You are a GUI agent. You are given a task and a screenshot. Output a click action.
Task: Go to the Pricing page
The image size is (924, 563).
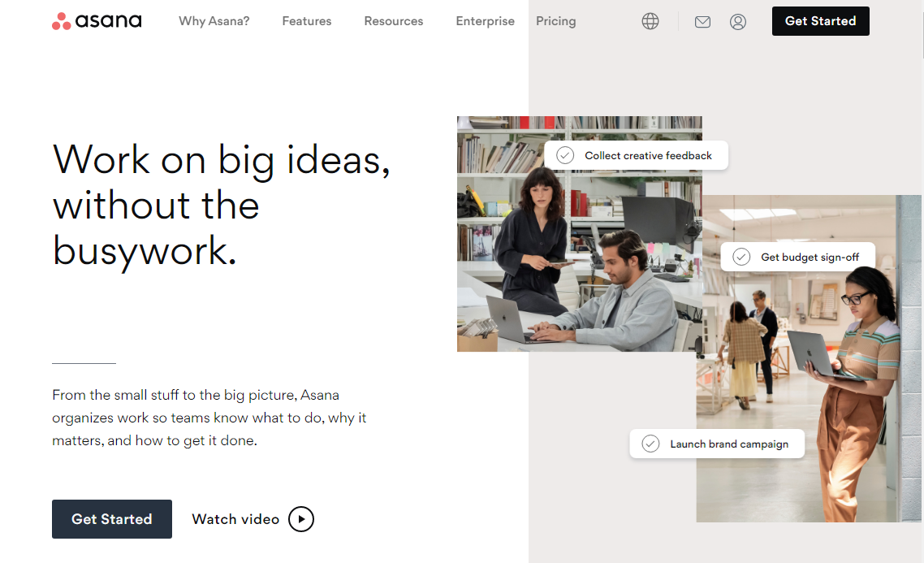(x=555, y=21)
